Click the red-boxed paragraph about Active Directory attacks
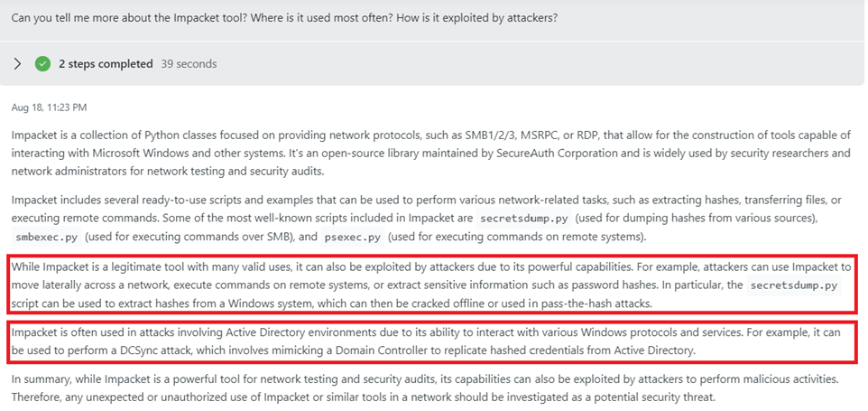Viewport: 868px width, 411px height. 432,341
